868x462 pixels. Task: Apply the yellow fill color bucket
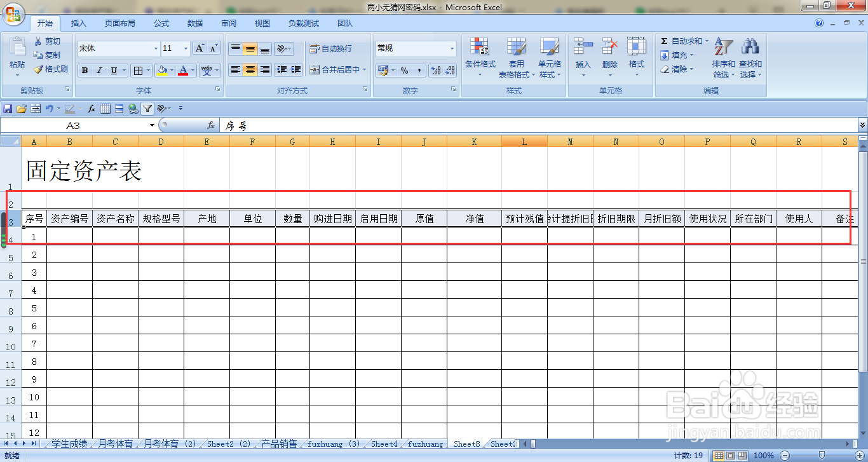(163, 71)
